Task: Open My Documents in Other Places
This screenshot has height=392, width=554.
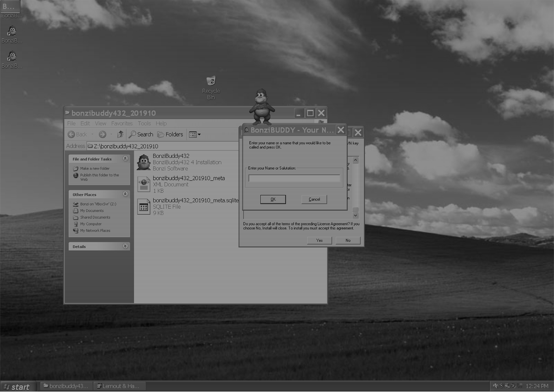Action: [x=92, y=211]
